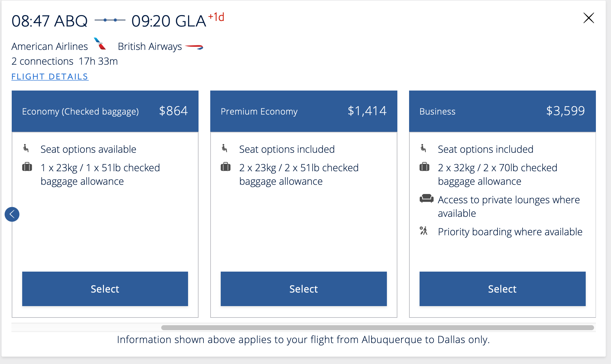Click the Premium Economy baggage suitcase icon
Viewport: 611px width, 364px height.
226,167
